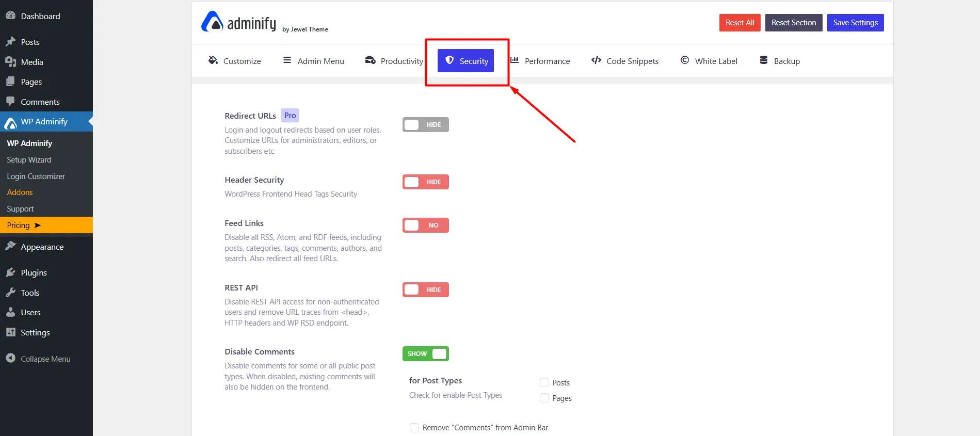Click the Plugins plug icon in sidebar
Viewport: 980px width, 436px height.
click(10, 272)
